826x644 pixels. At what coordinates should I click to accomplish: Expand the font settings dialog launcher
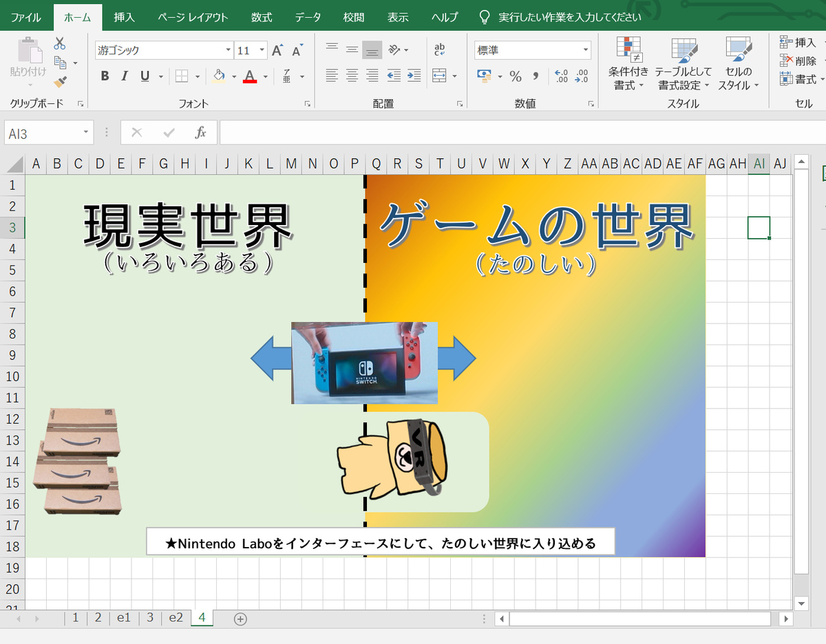pos(307,104)
